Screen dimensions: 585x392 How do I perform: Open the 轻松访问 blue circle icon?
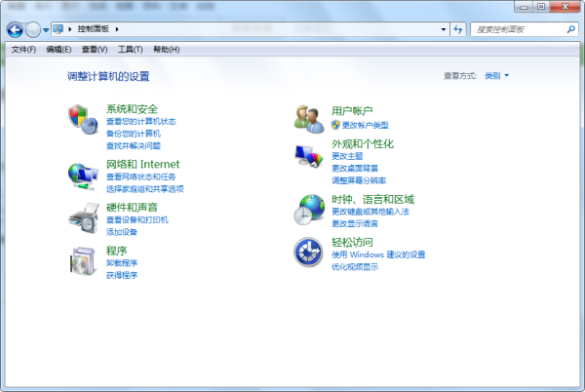tap(308, 253)
